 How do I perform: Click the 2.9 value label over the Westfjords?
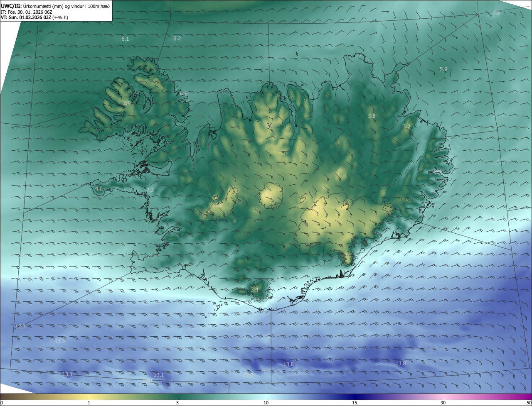click(127, 103)
